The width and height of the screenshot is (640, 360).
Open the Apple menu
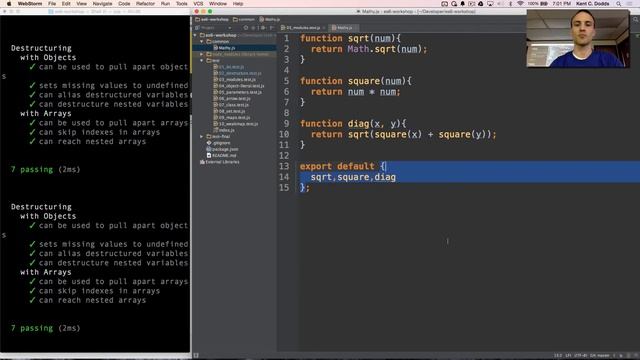(9, 4)
